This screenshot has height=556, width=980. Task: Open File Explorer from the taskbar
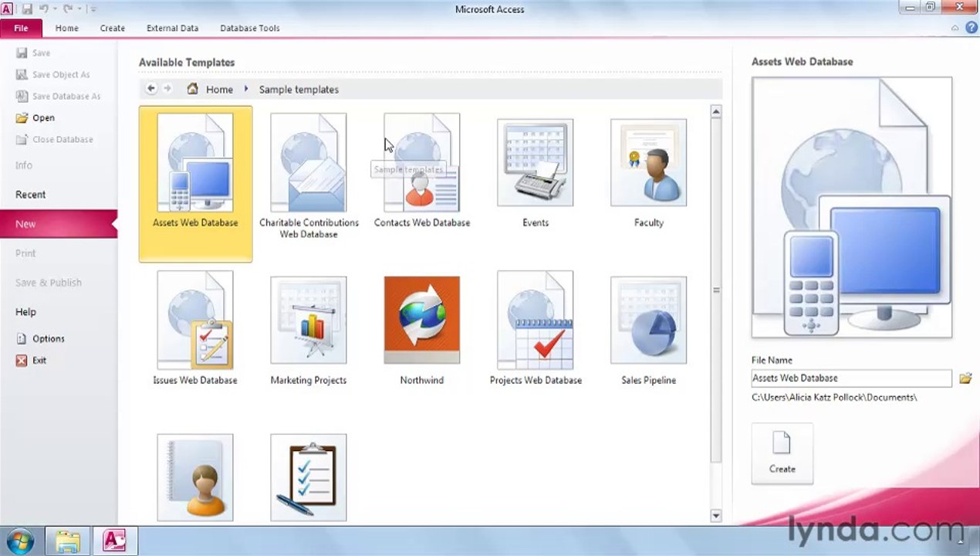tap(67, 541)
